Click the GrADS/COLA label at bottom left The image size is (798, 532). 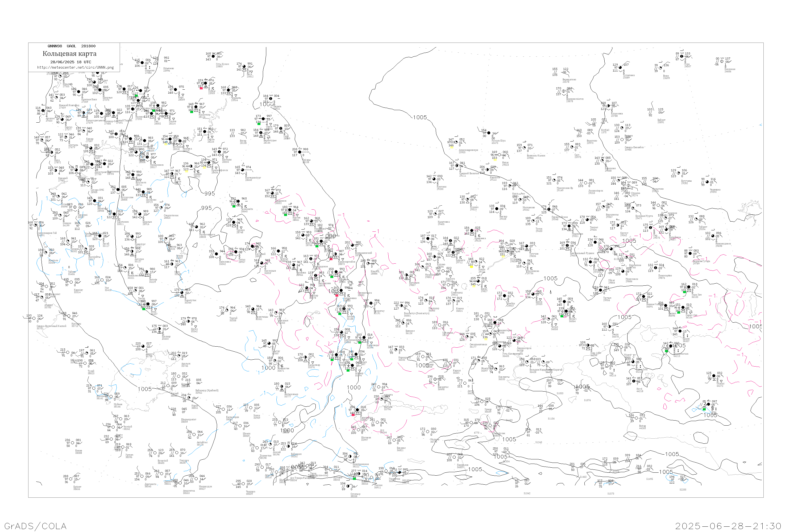35,526
